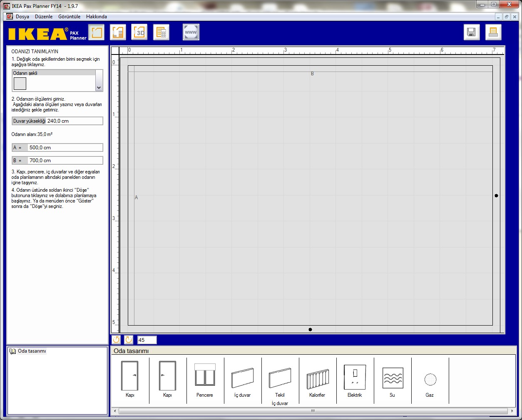Select the room shape step icon
522x420 pixels.
(97, 32)
